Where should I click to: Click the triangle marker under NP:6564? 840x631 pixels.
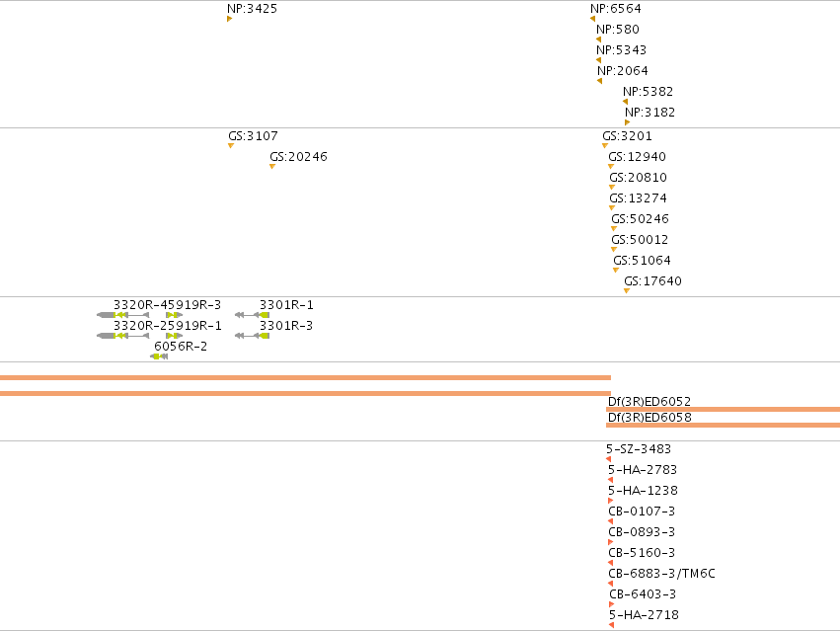tap(592, 19)
